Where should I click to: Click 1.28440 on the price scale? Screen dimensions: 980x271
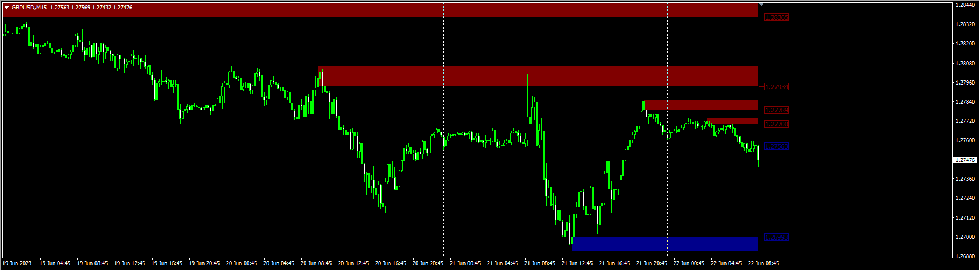[x=966, y=5]
